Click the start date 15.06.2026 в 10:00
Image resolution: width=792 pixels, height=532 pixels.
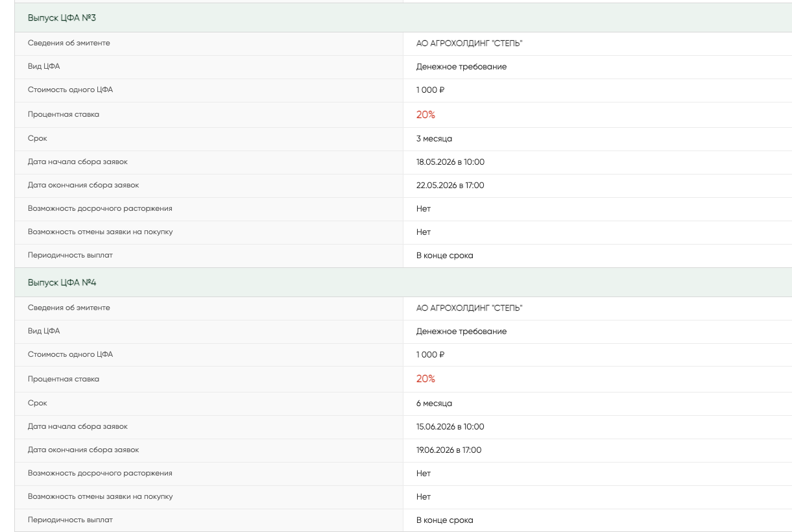[450, 427]
